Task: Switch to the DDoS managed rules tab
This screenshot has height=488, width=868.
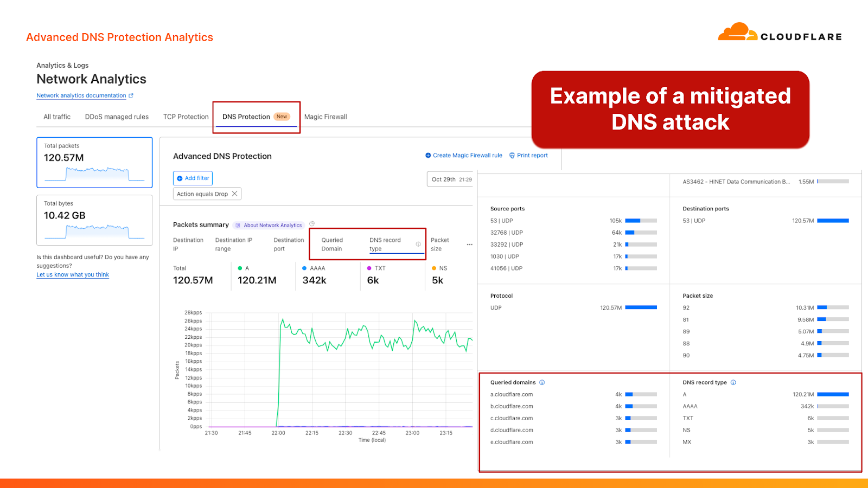Action: (117, 117)
